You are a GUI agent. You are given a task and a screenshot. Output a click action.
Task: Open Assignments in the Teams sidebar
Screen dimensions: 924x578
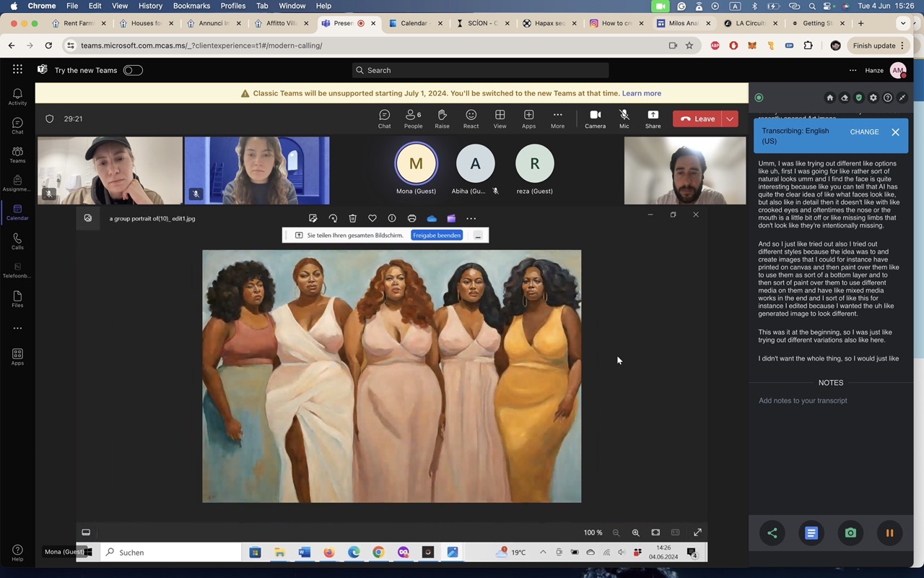[x=17, y=184]
